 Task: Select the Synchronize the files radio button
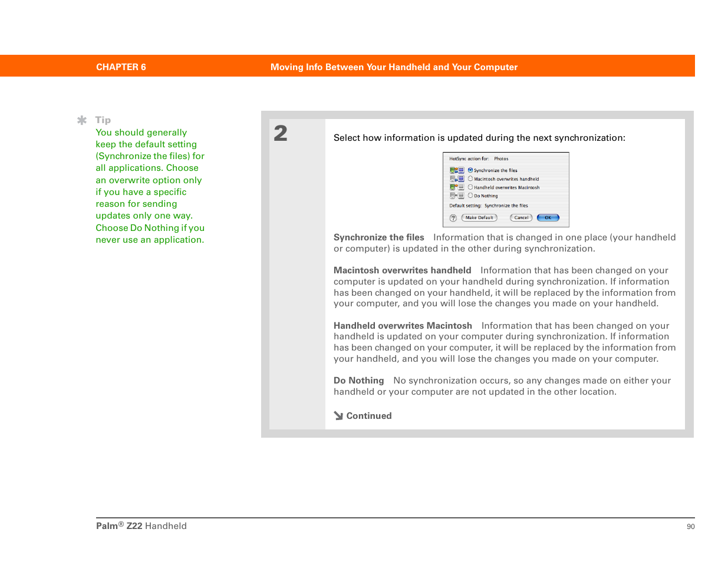[470, 170]
